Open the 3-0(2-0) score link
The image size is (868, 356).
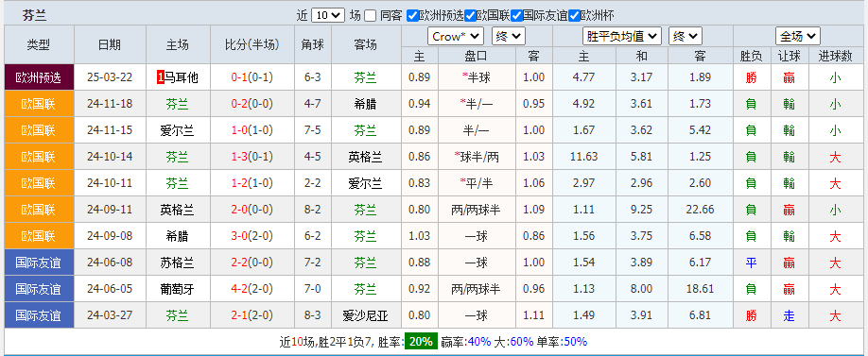tap(252, 236)
